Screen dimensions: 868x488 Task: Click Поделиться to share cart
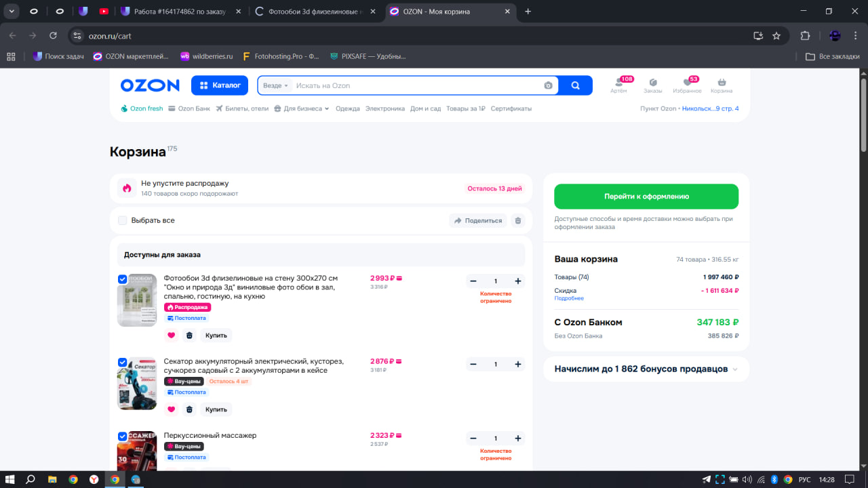[478, 220]
